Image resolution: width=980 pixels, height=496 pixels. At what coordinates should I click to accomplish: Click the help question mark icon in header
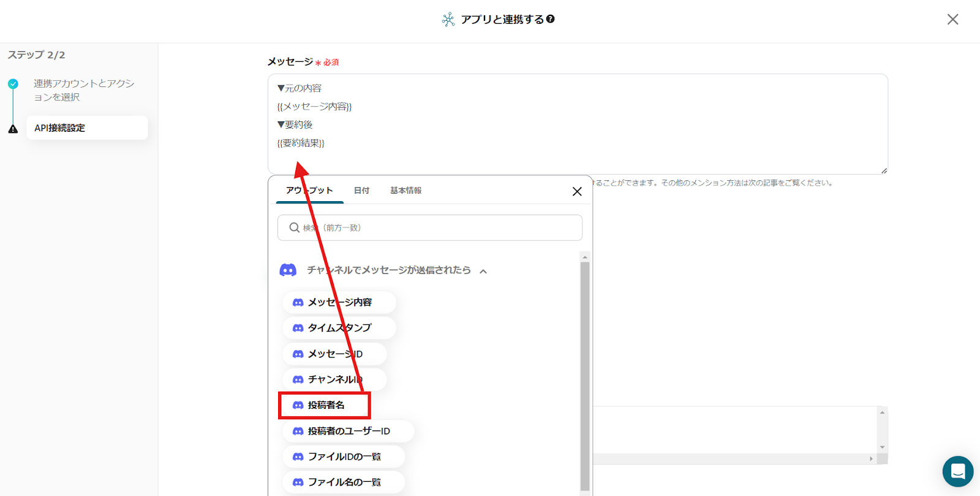551,19
